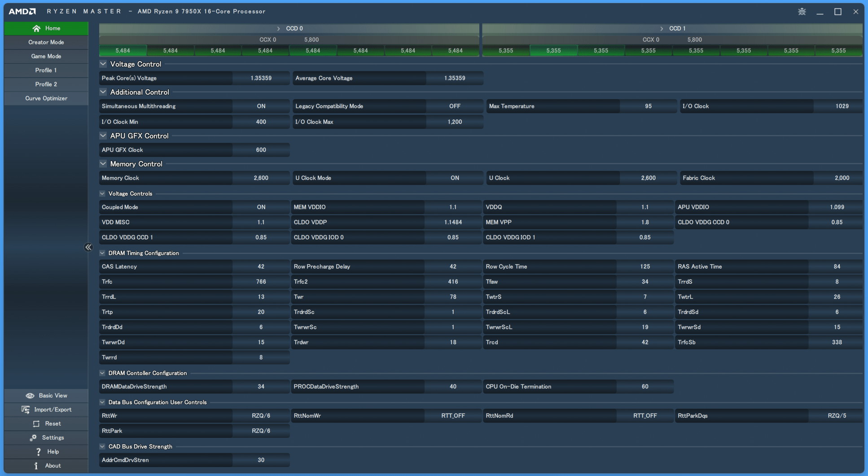Collapse the APU GFX Control section
868x476 pixels.
103,135
